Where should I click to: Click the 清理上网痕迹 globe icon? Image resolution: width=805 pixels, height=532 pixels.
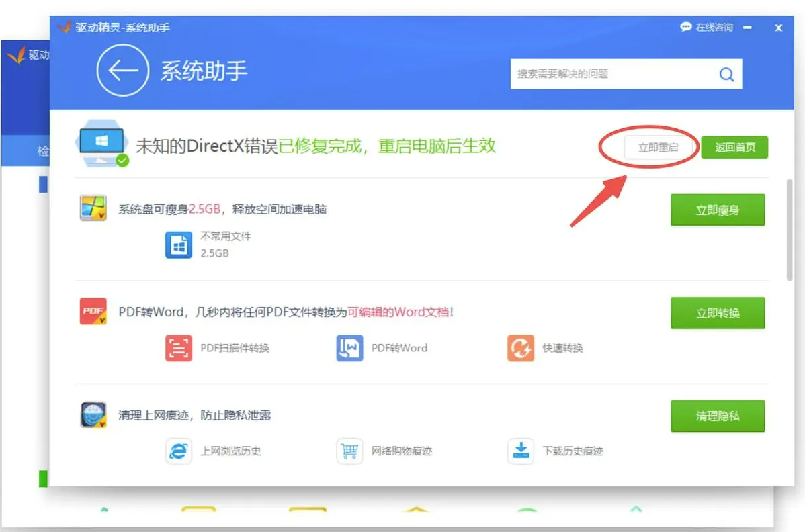[93, 414]
